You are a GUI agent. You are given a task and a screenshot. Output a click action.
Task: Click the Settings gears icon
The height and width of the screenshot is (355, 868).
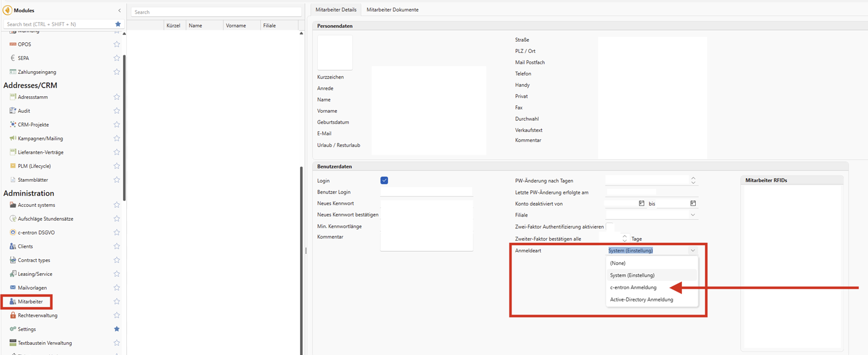coord(13,329)
